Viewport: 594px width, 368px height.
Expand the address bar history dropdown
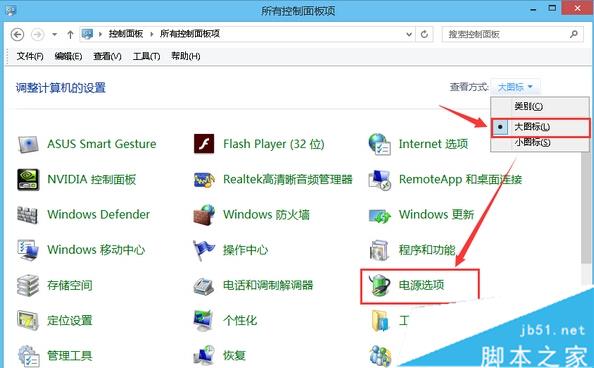pyautogui.click(x=409, y=34)
